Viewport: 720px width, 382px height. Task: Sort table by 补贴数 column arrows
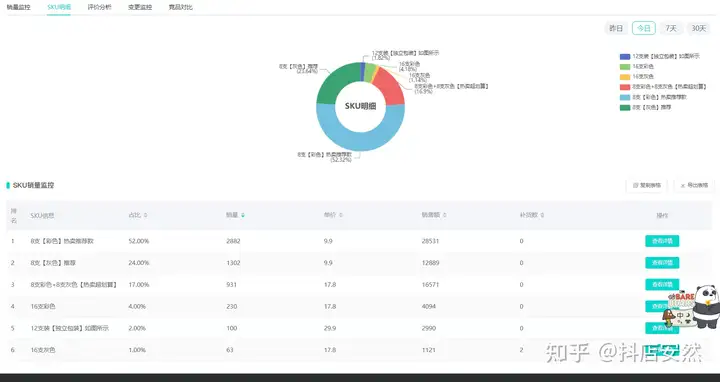542,215
